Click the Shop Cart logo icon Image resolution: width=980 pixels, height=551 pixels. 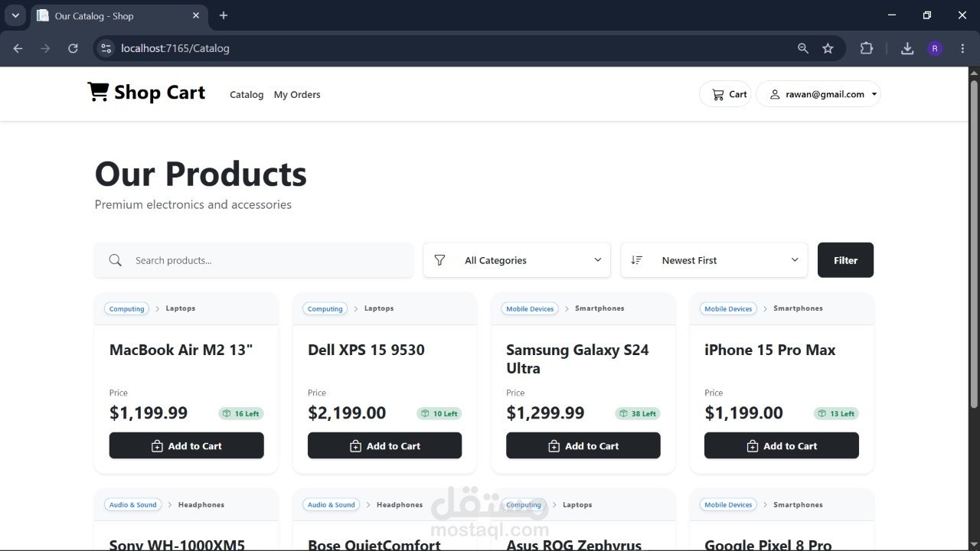[x=98, y=92]
